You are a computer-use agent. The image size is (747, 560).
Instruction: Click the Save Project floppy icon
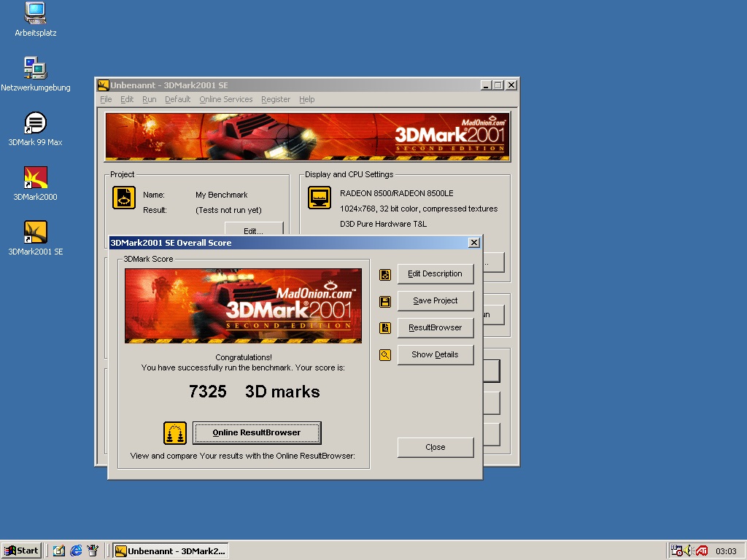tap(385, 301)
